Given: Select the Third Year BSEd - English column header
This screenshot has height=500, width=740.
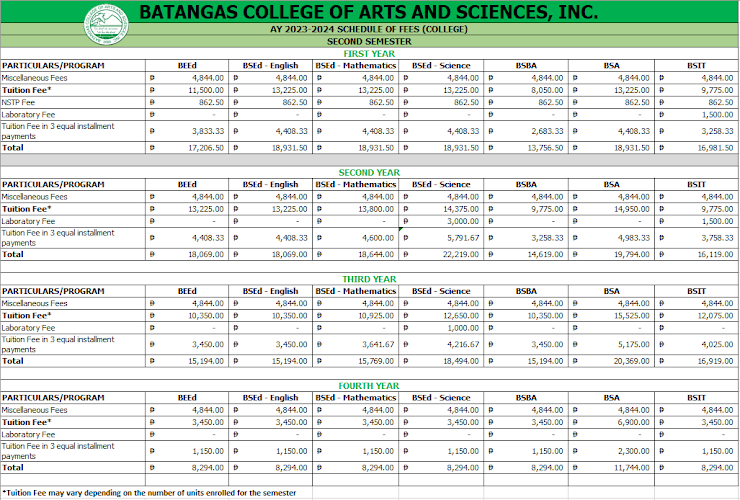Looking at the screenshot, I should [270, 291].
